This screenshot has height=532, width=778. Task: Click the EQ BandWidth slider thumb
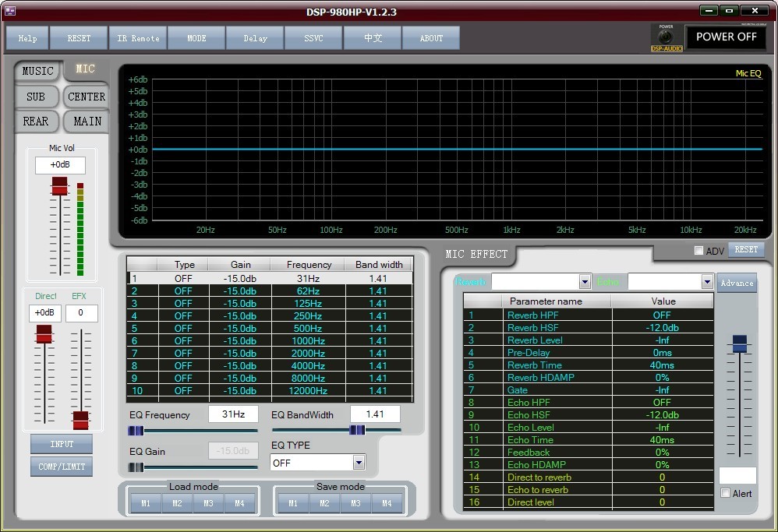pos(357,430)
